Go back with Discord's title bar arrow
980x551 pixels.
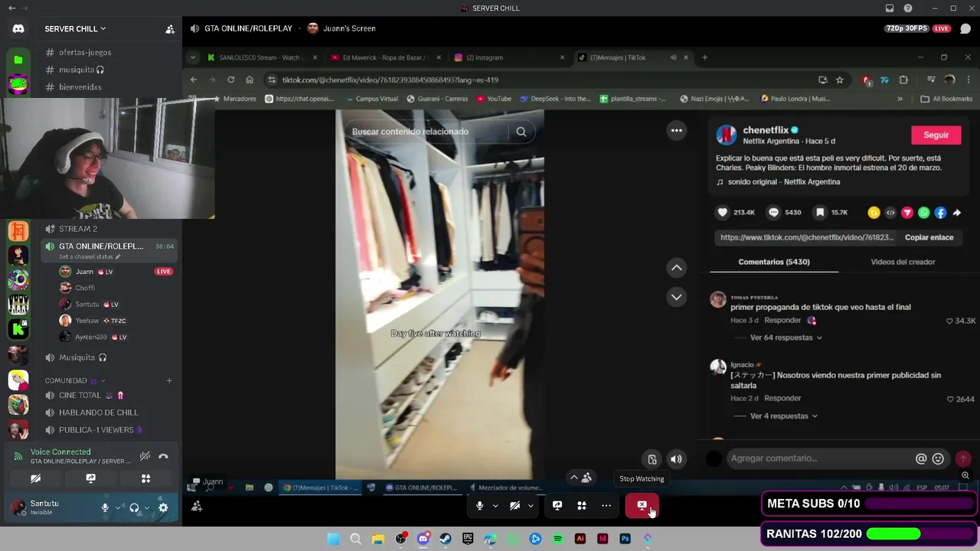pyautogui.click(x=11, y=8)
